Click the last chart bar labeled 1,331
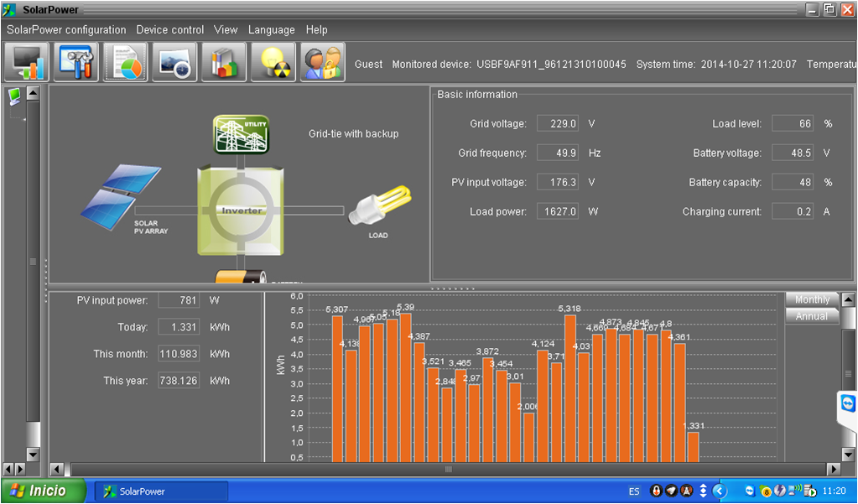Image resolution: width=858 pixels, height=504 pixels. (x=694, y=446)
